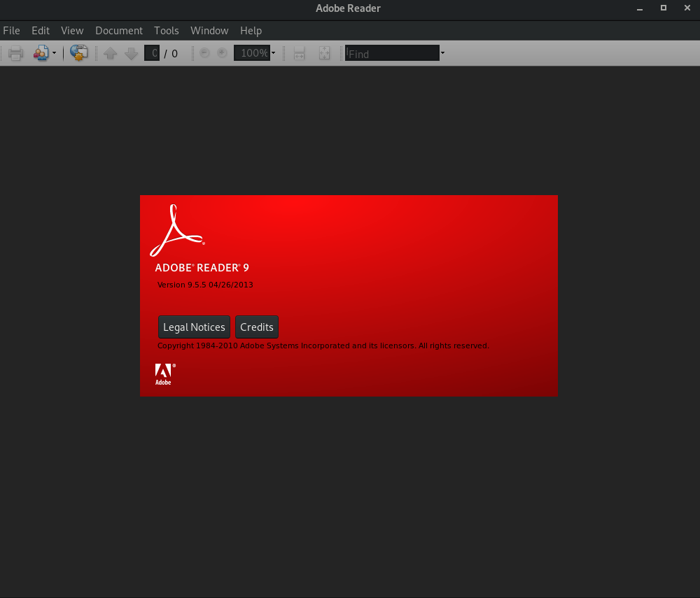This screenshot has height=598, width=700.
Task: Click the copyright 1984-2010 notice text
Action: [323, 346]
